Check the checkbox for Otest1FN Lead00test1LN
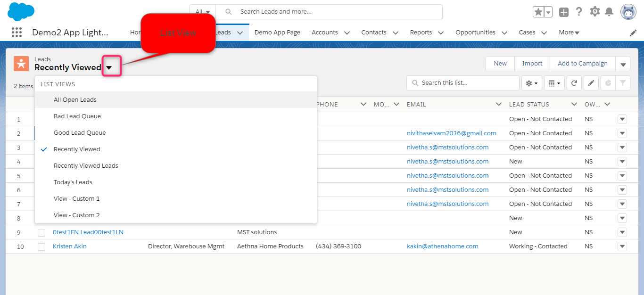 point(41,232)
